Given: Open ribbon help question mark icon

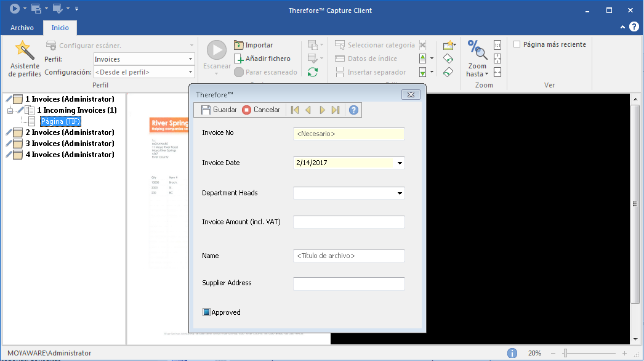Looking at the screenshot, I should point(634,26).
